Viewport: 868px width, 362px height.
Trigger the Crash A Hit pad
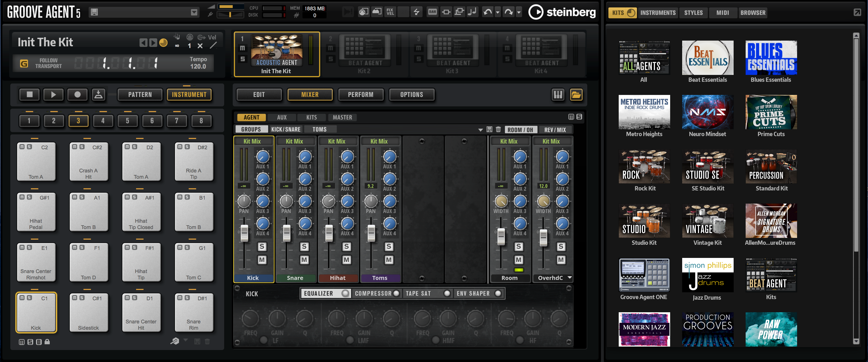coord(89,162)
